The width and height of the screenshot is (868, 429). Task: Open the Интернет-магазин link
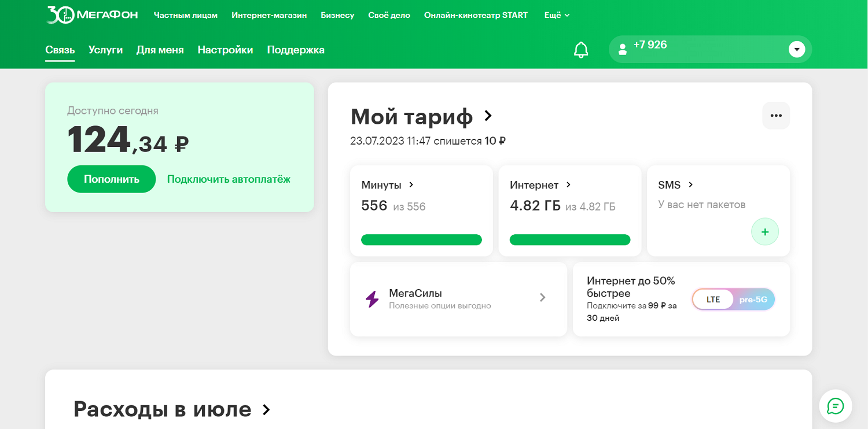click(269, 15)
